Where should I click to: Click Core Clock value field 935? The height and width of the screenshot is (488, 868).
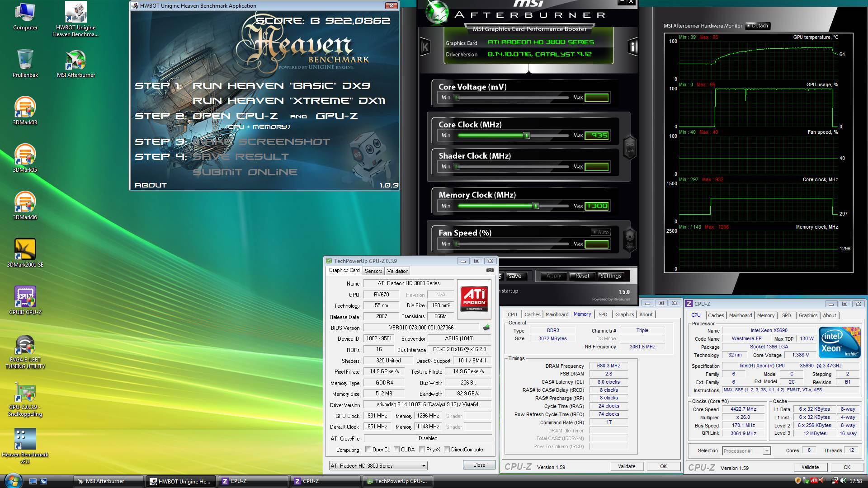pos(597,136)
